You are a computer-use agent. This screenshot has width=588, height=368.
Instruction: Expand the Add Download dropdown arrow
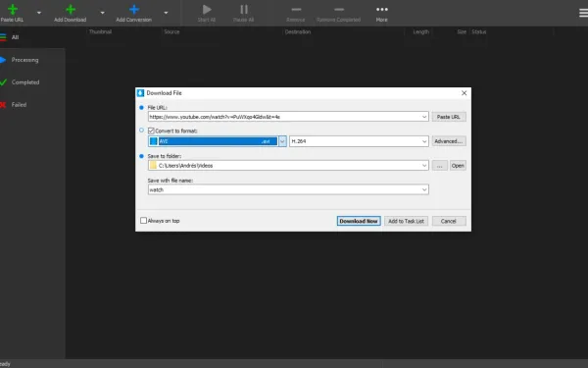click(102, 13)
